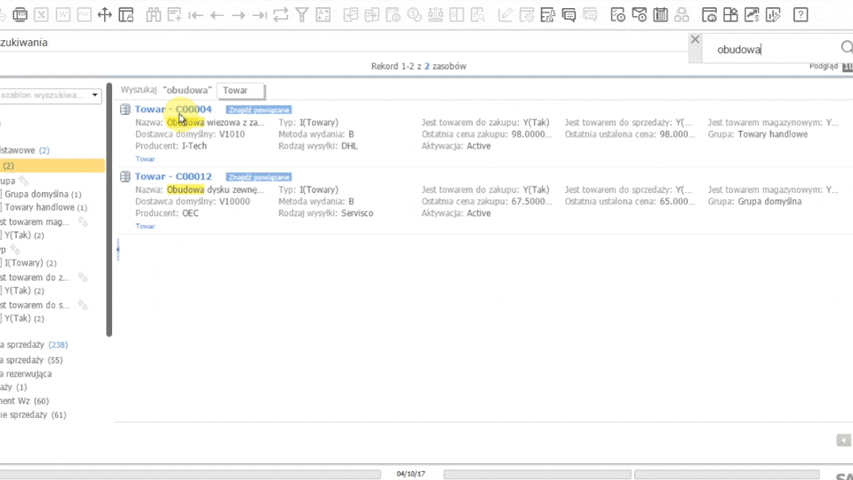Click the binoculars Find icon
853x480 pixels.
click(x=153, y=15)
